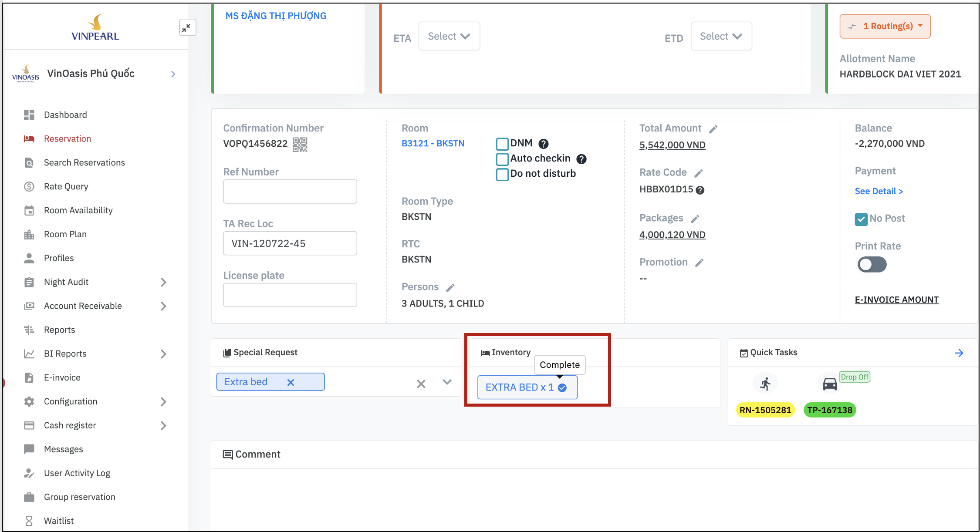Remove the Extra bed special request tag

291,382
